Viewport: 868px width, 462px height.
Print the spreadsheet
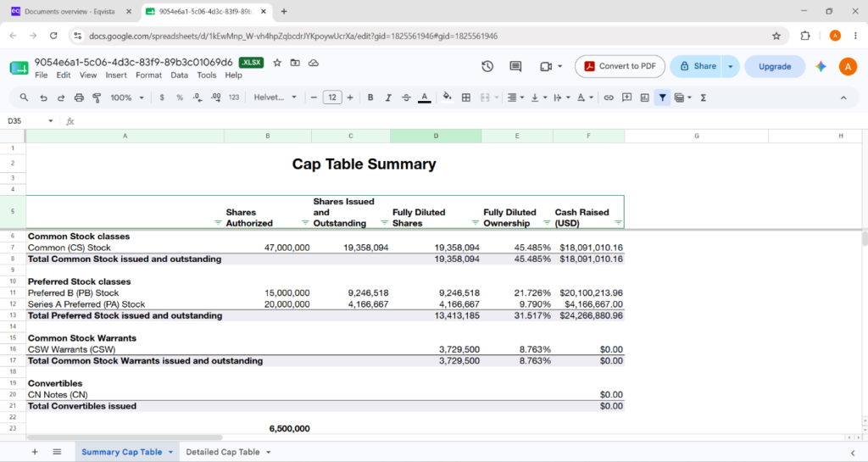pyautogui.click(x=79, y=97)
